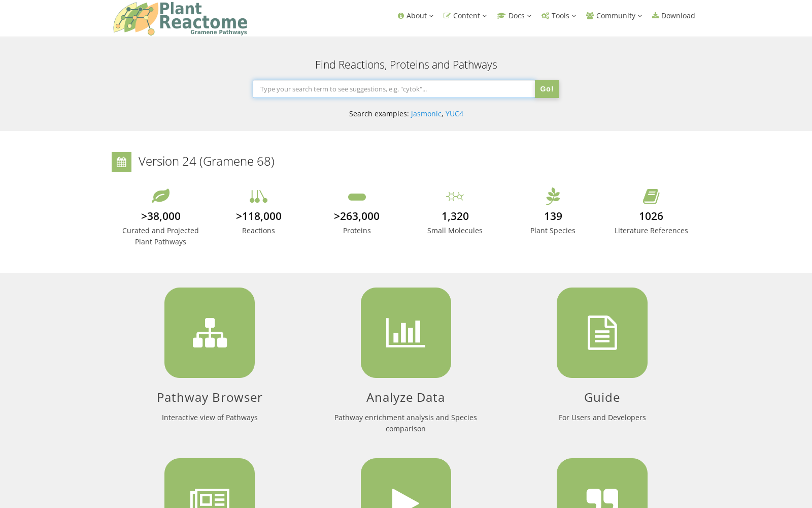Expand the About menu chevron
Image resolution: width=812 pixels, height=508 pixels.
click(x=431, y=16)
